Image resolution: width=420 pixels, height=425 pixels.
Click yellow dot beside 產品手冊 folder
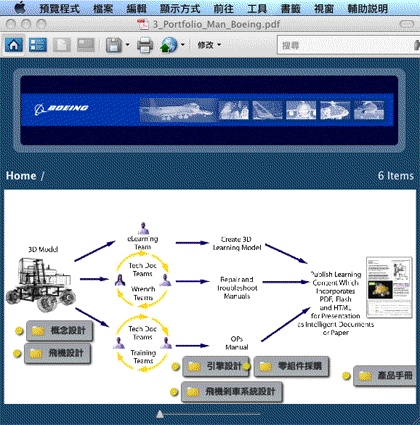[x=346, y=376]
